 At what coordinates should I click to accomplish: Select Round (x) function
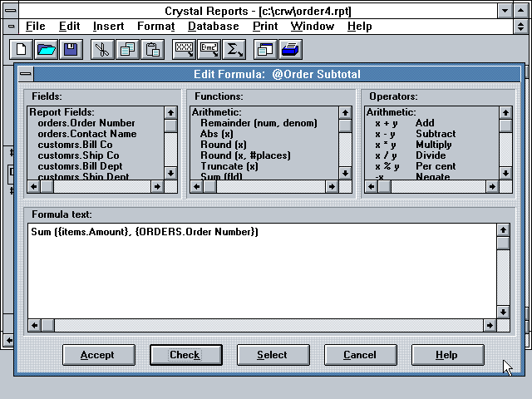(224, 145)
